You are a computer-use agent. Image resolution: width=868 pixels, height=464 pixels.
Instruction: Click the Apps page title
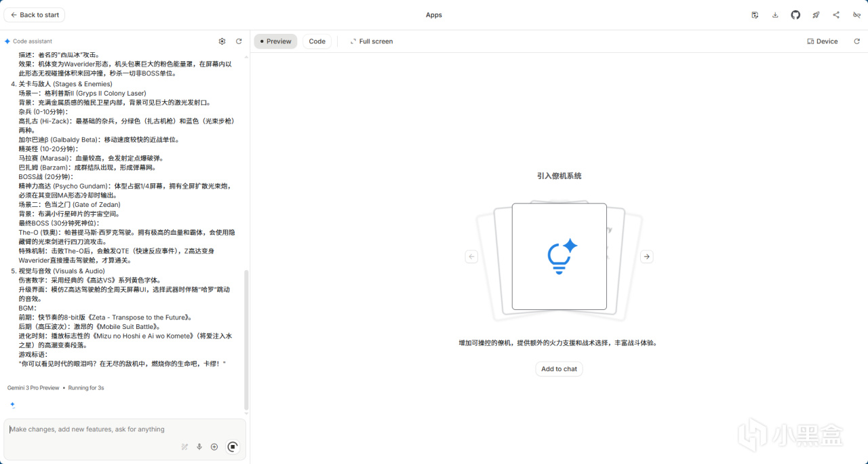click(x=434, y=15)
